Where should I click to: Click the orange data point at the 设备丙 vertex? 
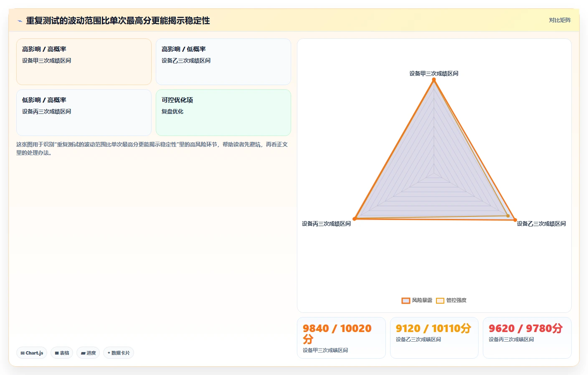(x=355, y=219)
